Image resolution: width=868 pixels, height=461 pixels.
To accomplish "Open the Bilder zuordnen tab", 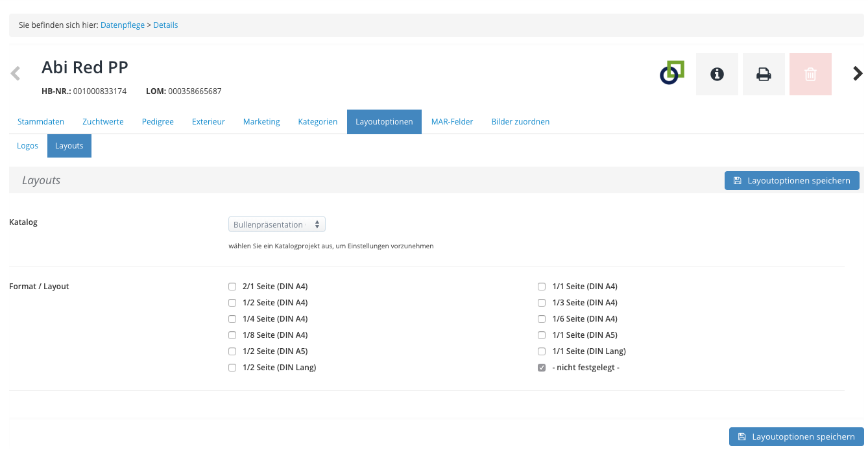I will coord(520,122).
